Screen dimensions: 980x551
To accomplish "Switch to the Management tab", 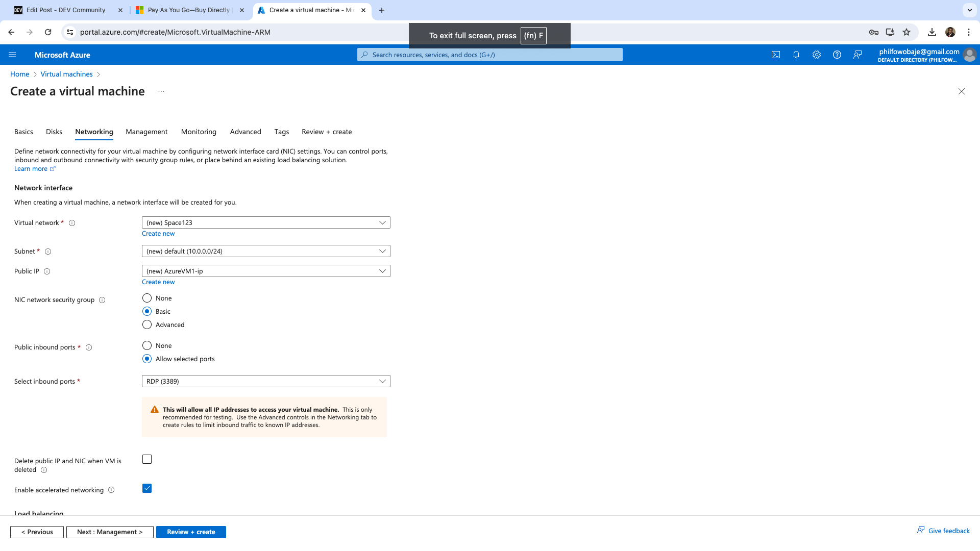I will tap(146, 132).
